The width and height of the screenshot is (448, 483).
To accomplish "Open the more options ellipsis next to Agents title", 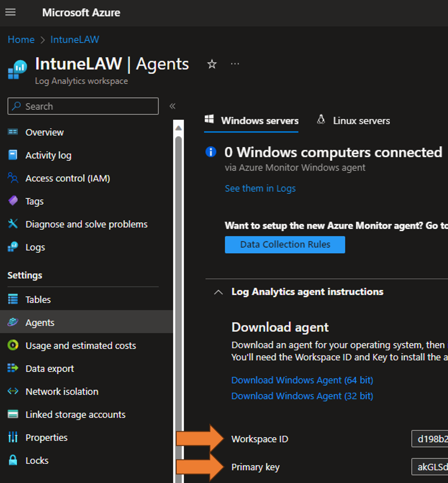I will [x=235, y=64].
